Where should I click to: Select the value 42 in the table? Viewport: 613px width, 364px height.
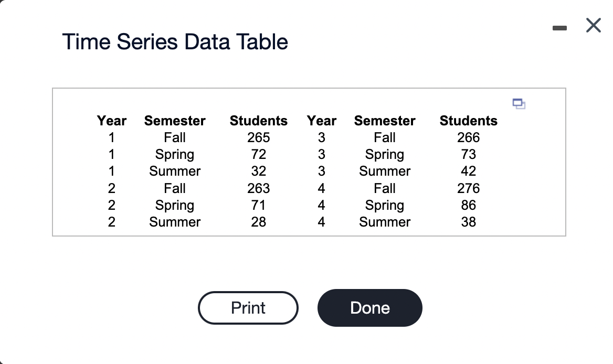tap(468, 171)
